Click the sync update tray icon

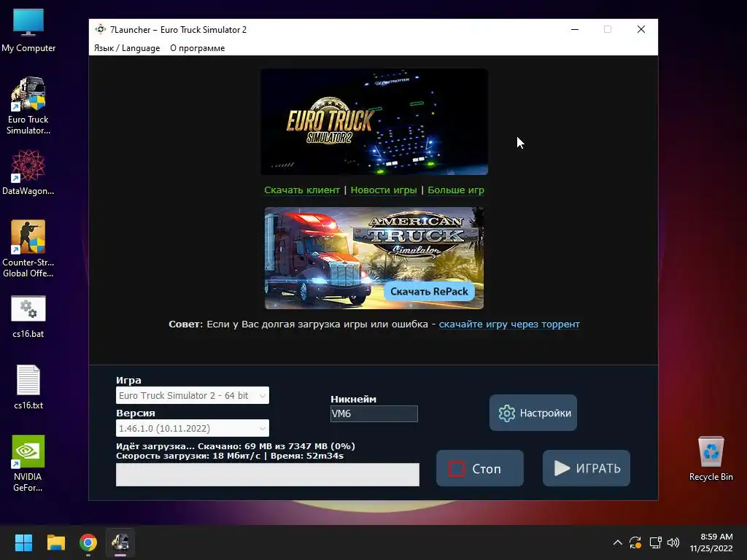(x=635, y=542)
